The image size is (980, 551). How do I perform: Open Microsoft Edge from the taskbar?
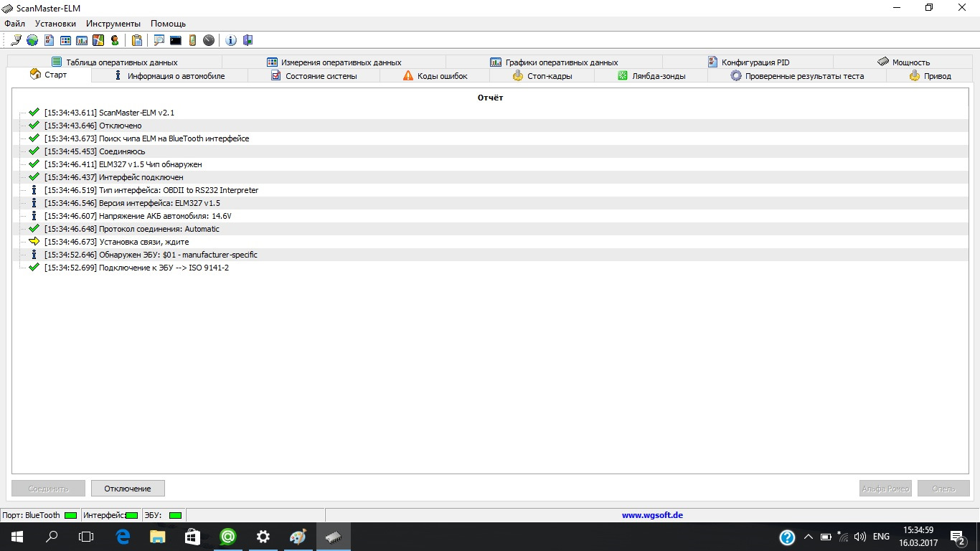(x=123, y=537)
